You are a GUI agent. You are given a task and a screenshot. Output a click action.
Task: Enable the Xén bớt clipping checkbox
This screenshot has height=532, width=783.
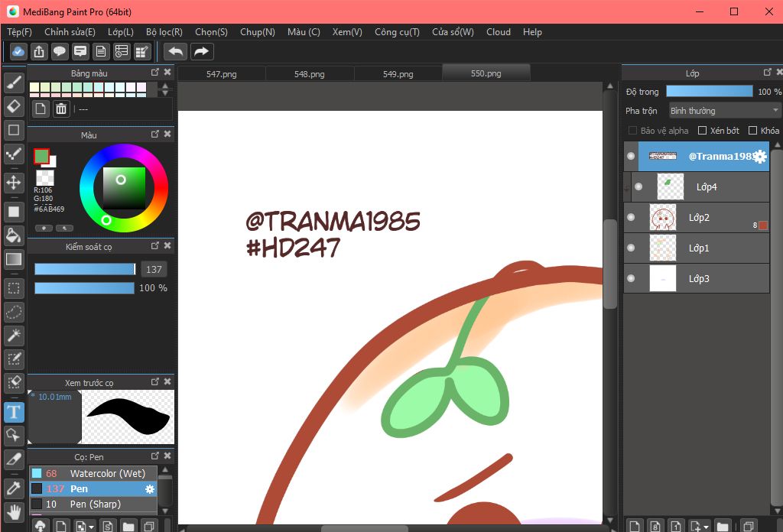coord(702,131)
